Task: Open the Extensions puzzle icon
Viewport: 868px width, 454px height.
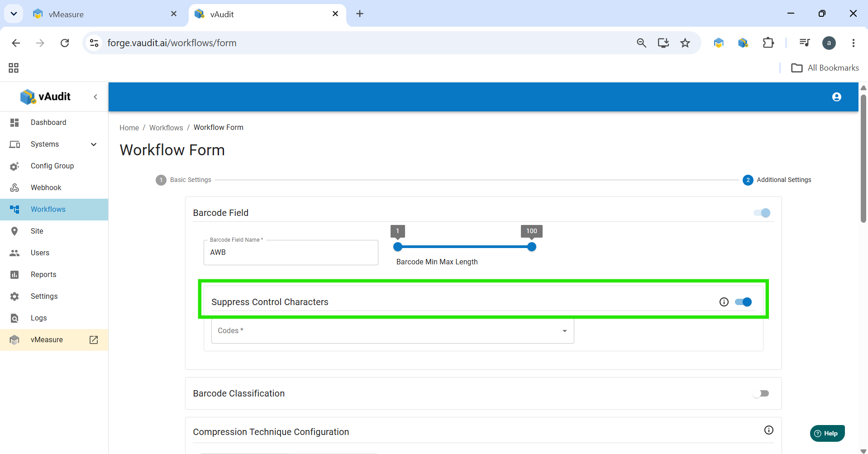Action: 768,43
